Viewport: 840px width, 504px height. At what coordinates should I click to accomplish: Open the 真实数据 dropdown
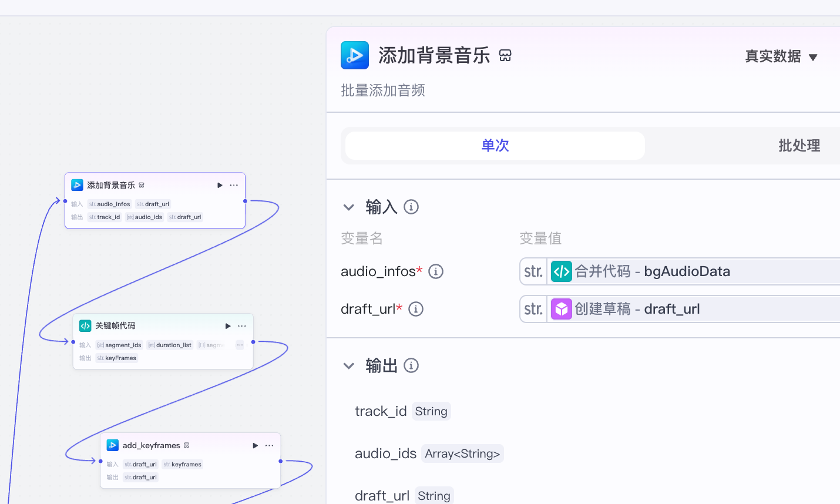781,56
